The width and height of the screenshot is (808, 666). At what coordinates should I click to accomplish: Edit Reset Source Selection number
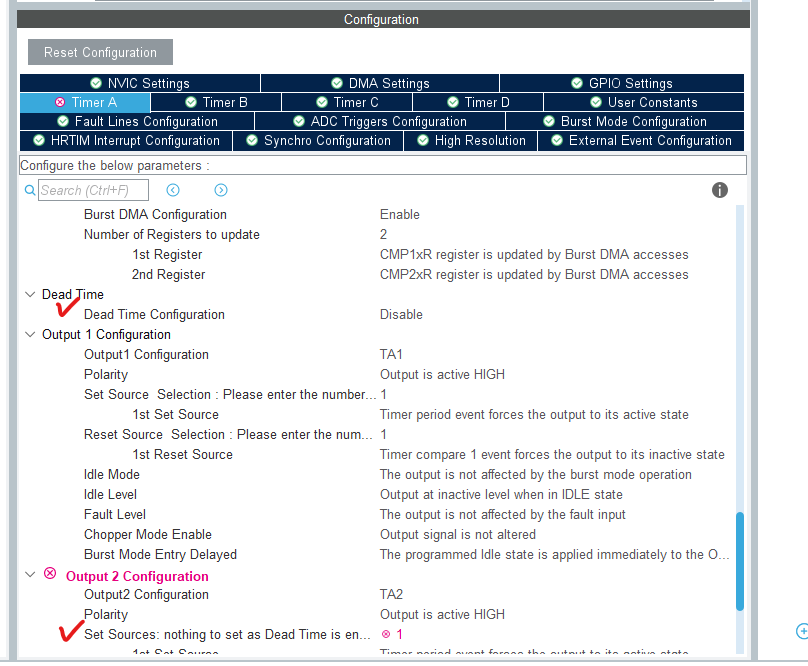tap(383, 435)
